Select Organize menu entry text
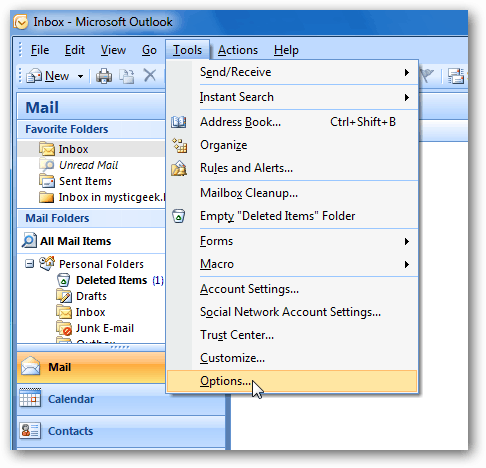This screenshot has height=468, width=486. click(224, 145)
